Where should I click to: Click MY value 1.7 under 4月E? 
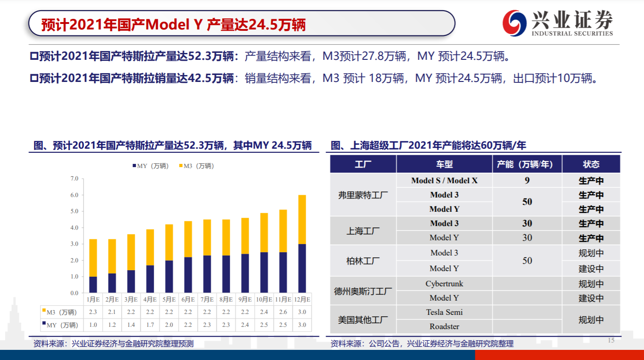(x=150, y=325)
